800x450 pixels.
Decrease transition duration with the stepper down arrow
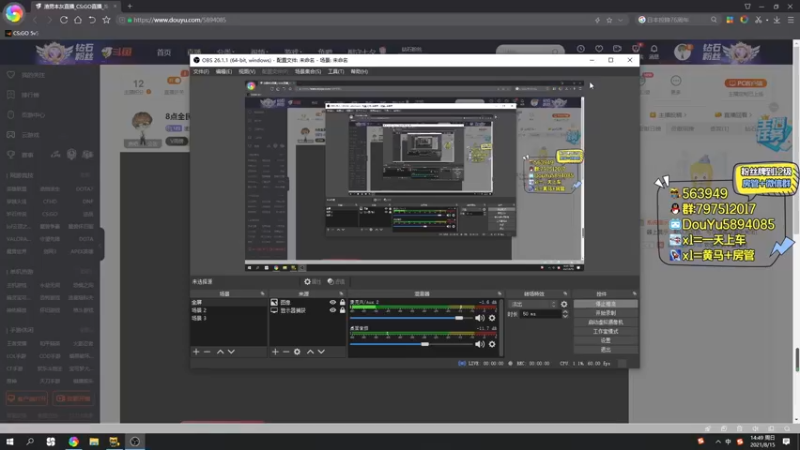(x=565, y=316)
